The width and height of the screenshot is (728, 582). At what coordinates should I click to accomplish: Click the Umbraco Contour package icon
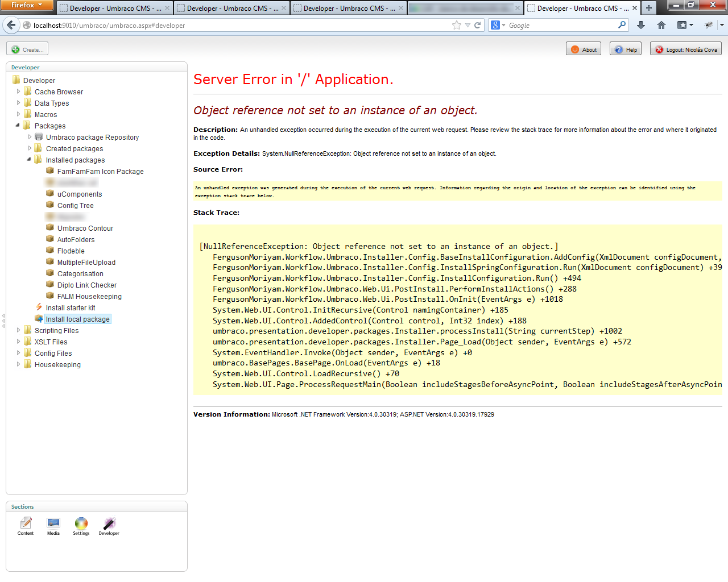click(50, 228)
